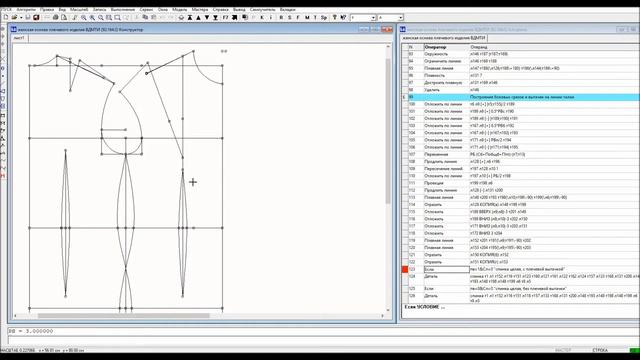640x360 pixels.
Task: Open the Масштаб menu
Action: tap(79, 9)
